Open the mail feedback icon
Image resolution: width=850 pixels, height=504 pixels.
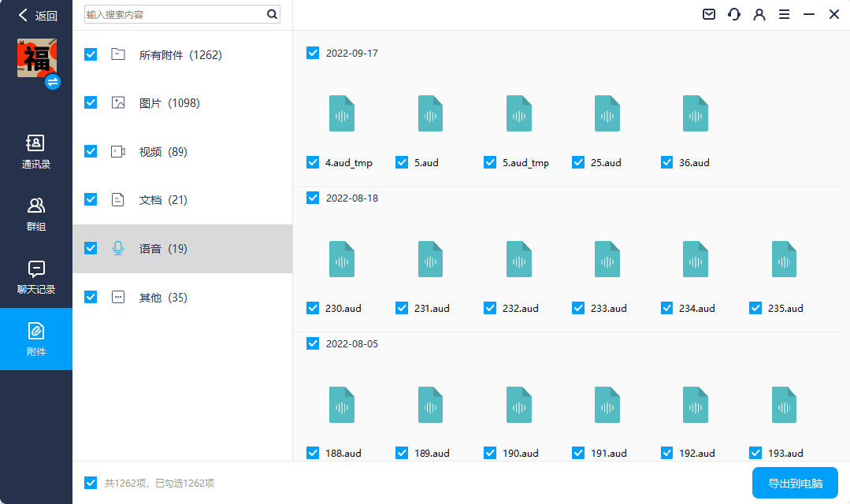[x=709, y=14]
